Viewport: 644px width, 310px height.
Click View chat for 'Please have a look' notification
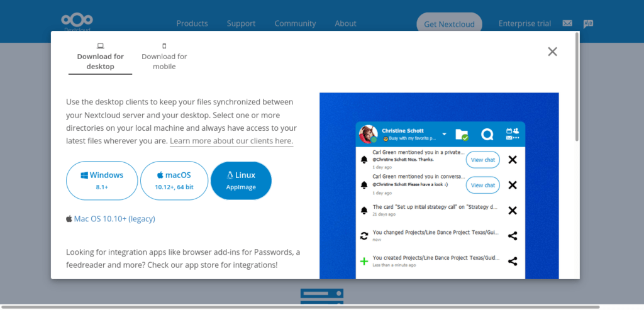tap(483, 185)
